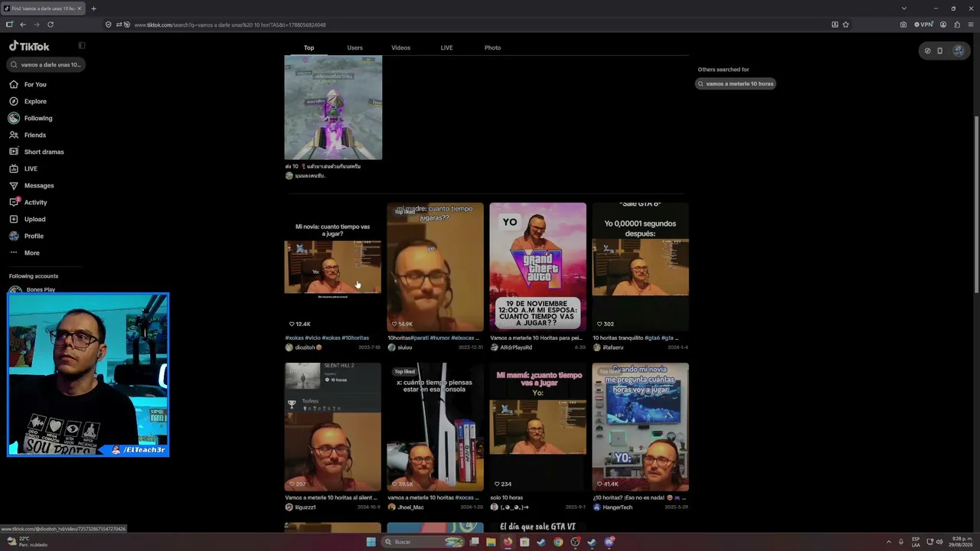Image resolution: width=980 pixels, height=551 pixels.
Task: Click the '#xokas #vicio #xokas #10horitas' caption
Action: coord(327,337)
